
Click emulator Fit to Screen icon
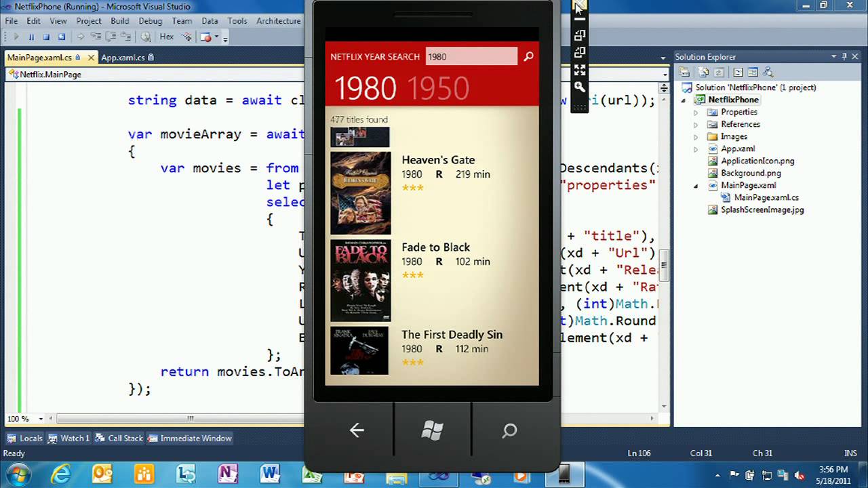(580, 69)
